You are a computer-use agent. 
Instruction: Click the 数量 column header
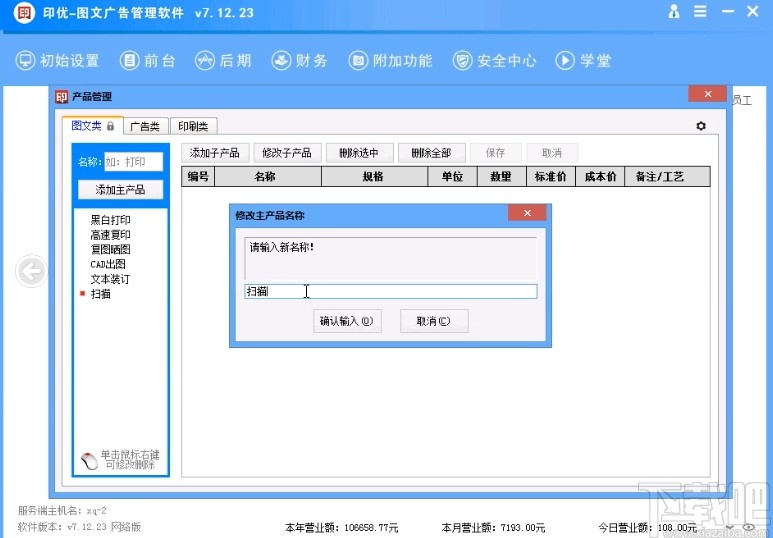tap(501, 177)
